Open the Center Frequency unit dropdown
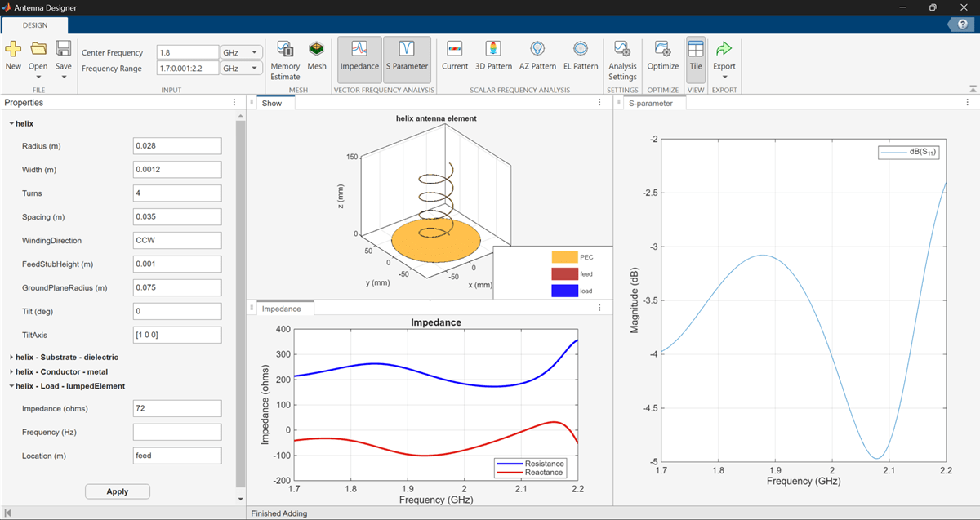 coord(242,52)
